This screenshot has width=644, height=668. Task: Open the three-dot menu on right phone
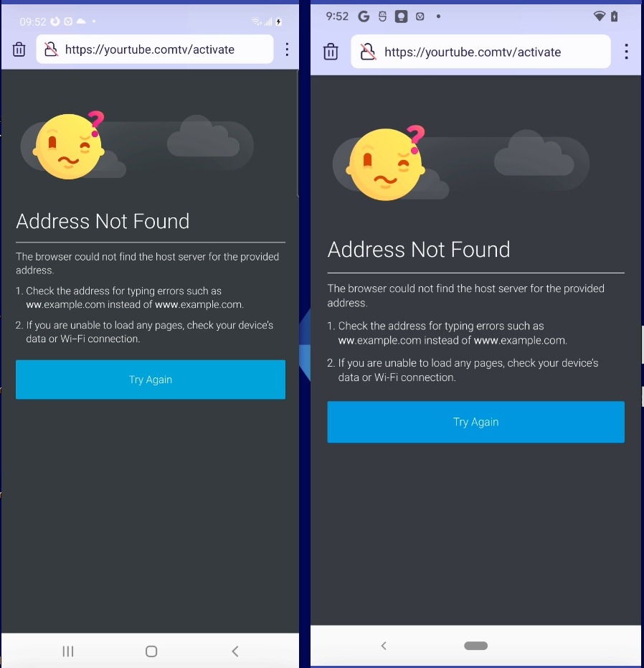point(626,52)
